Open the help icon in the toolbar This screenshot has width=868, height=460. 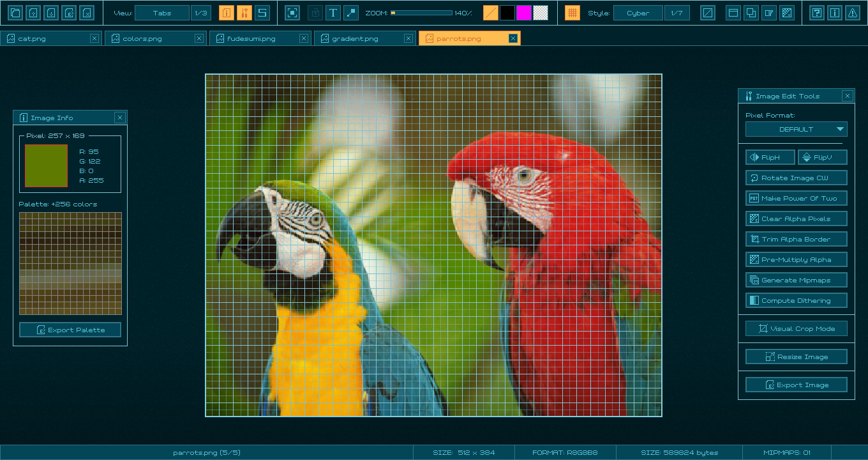coord(817,12)
